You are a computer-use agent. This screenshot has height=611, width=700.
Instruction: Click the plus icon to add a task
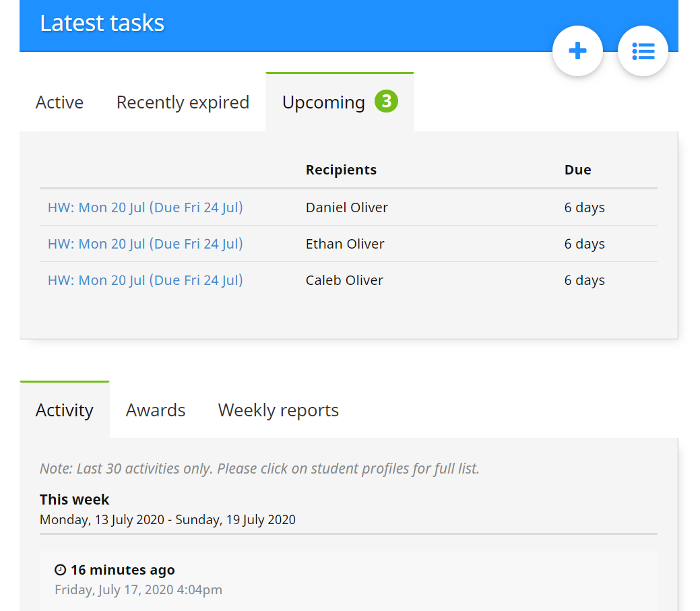click(x=577, y=51)
